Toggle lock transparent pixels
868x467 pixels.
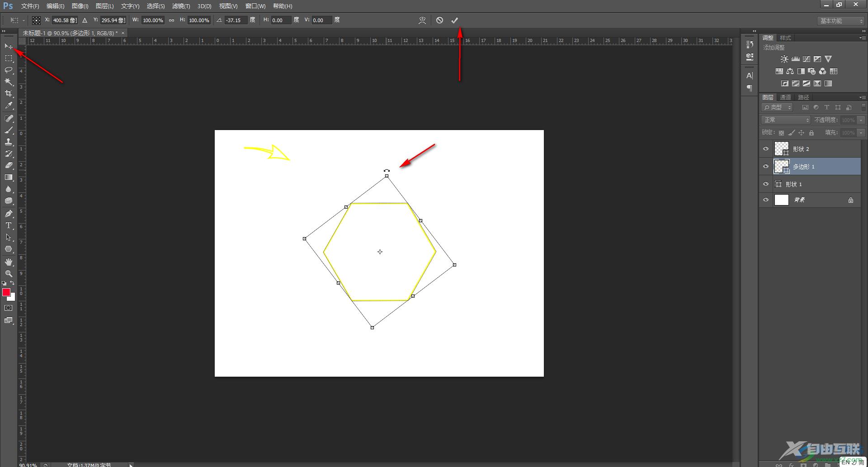[781, 133]
